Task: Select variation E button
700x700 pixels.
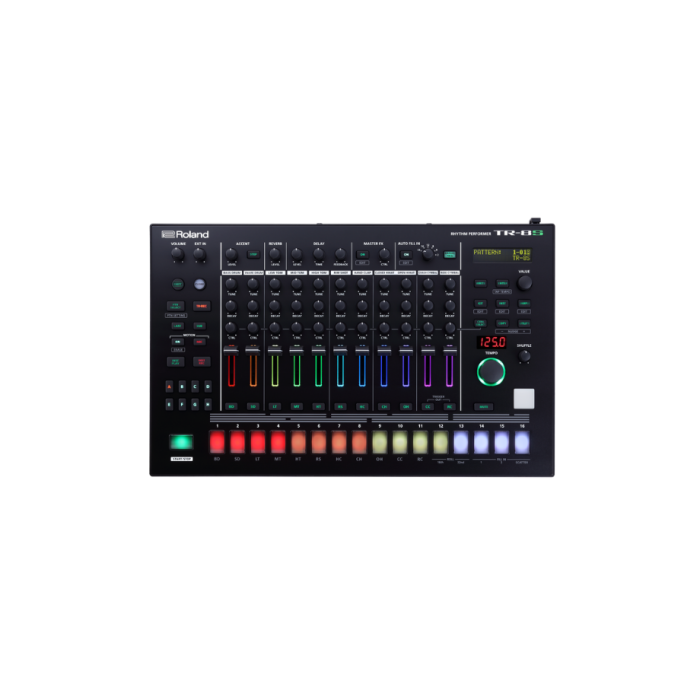Action: (169, 404)
